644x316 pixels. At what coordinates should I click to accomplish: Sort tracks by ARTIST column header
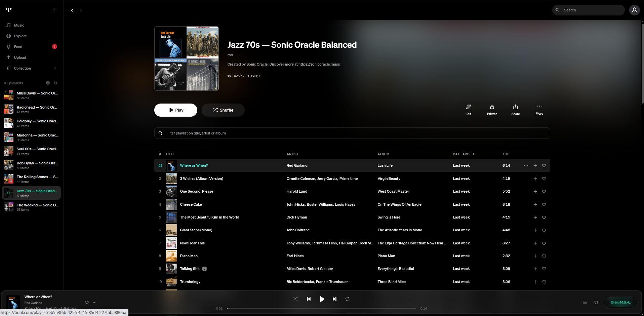292,154
